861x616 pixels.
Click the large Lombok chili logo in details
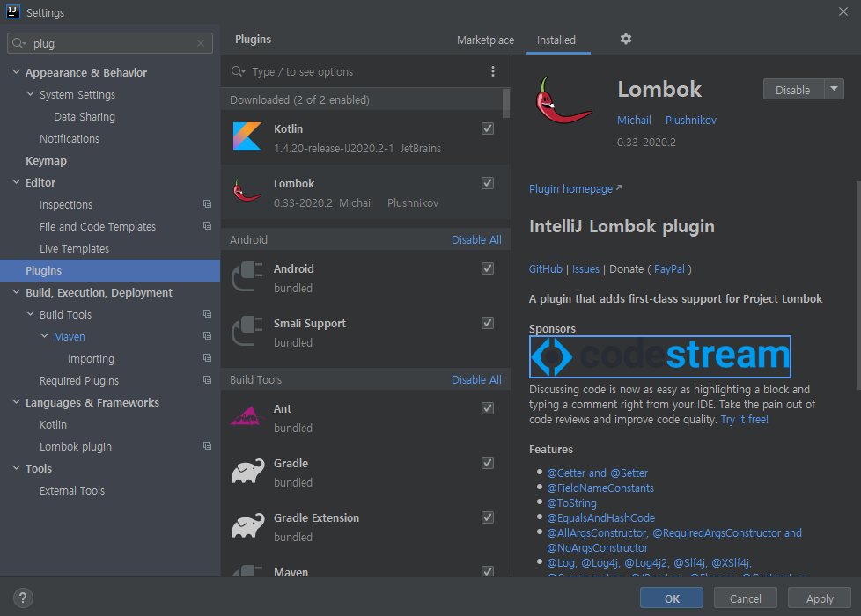563,100
